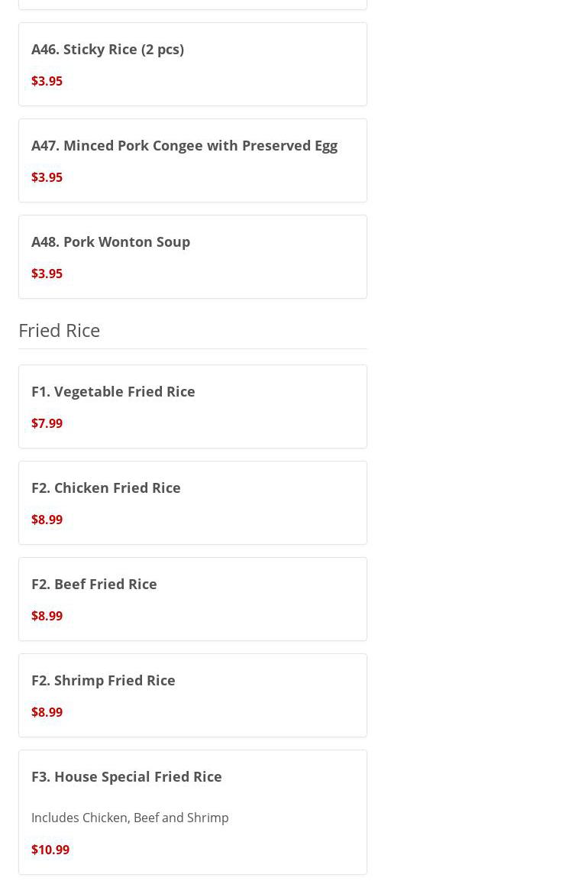The width and height of the screenshot is (588, 894).
Task: Click the partially visible card above Sticky Rice
Action: pyautogui.click(x=192, y=4)
